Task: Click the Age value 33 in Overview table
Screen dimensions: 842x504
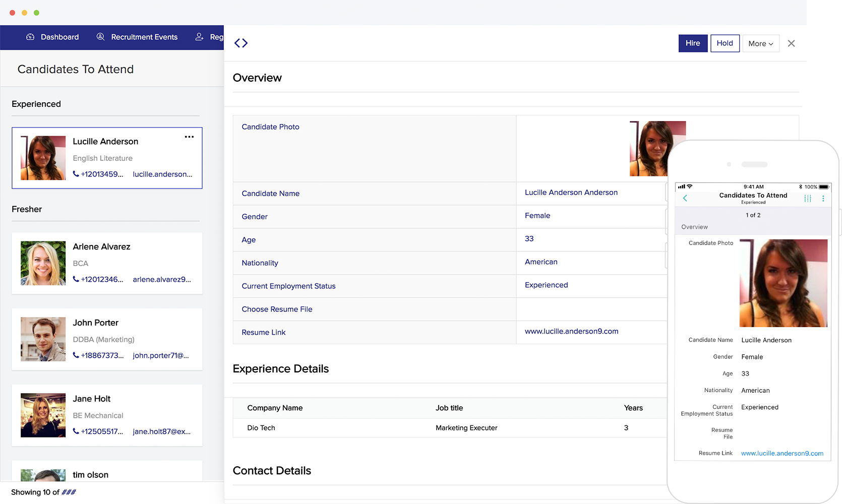Action: coord(529,238)
